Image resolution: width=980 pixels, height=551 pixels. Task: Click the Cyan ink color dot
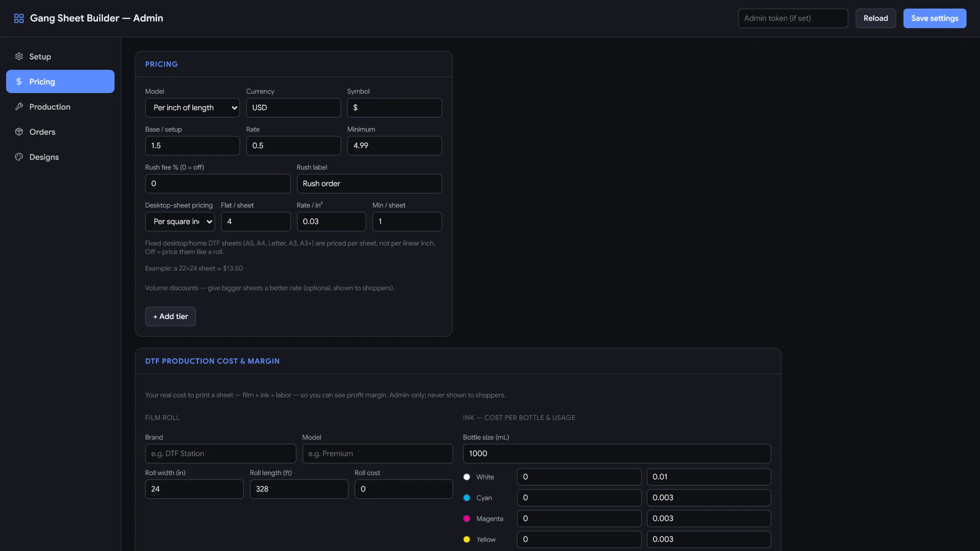pyautogui.click(x=467, y=498)
